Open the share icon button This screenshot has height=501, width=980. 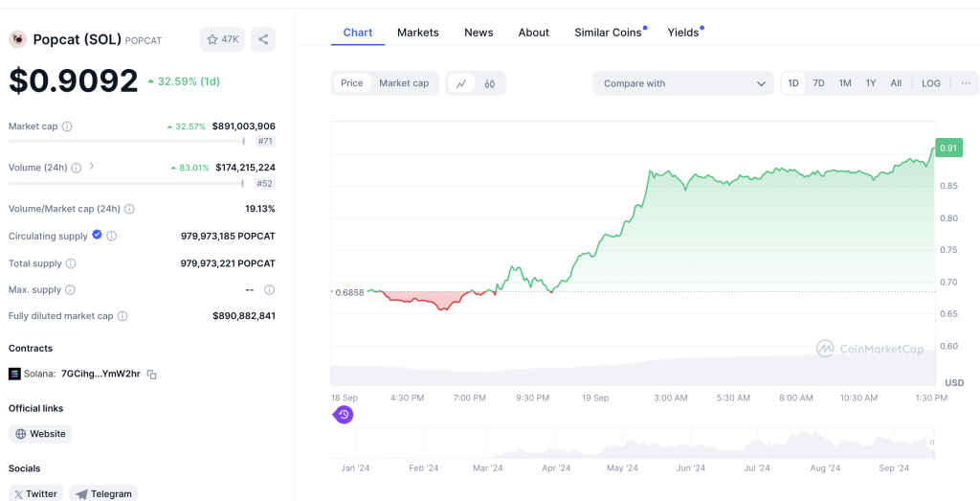263,39
